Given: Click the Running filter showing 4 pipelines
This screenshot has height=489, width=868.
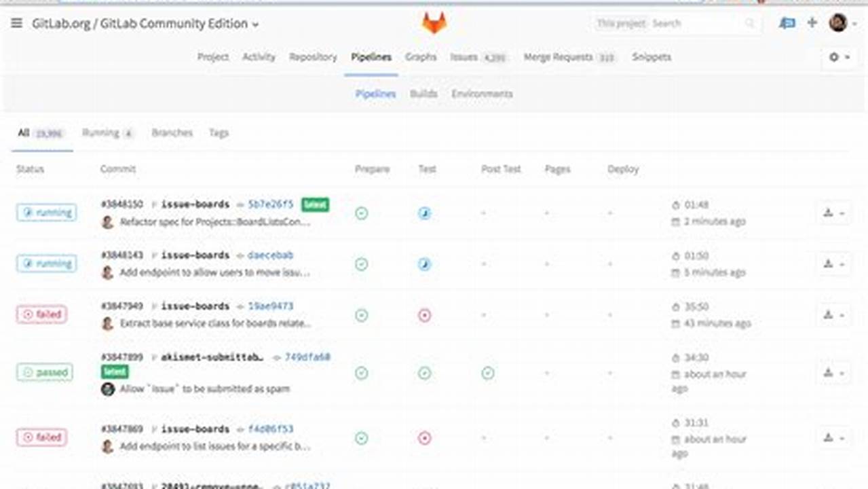Looking at the screenshot, I should (101, 133).
